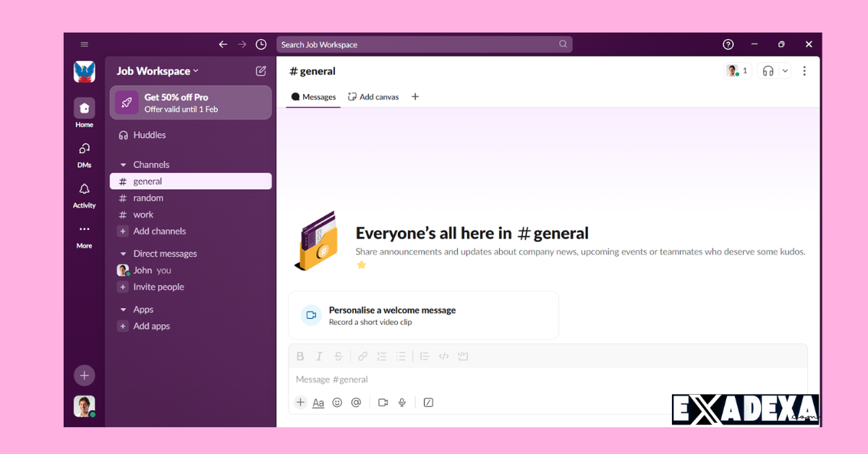Screen dimensions: 868x454
Task: Open the Get 50% off Pro offer
Action: tap(190, 102)
